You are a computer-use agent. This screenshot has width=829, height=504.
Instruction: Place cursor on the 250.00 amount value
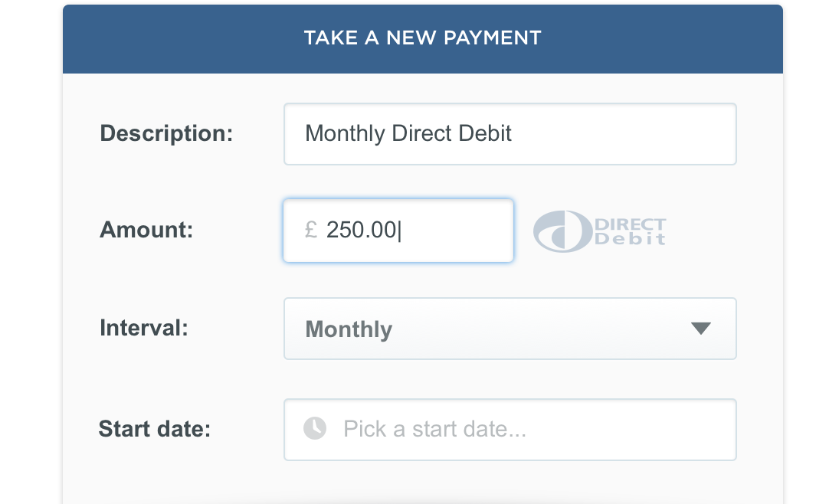(362, 230)
